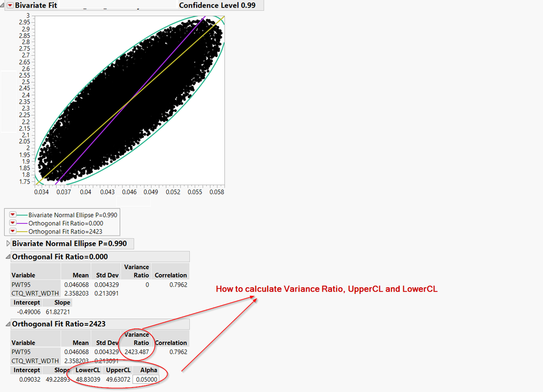Collapse the Bivariate Fit outline triangle
This screenshot has width=543, height=392.
click(x=2, y=5)
